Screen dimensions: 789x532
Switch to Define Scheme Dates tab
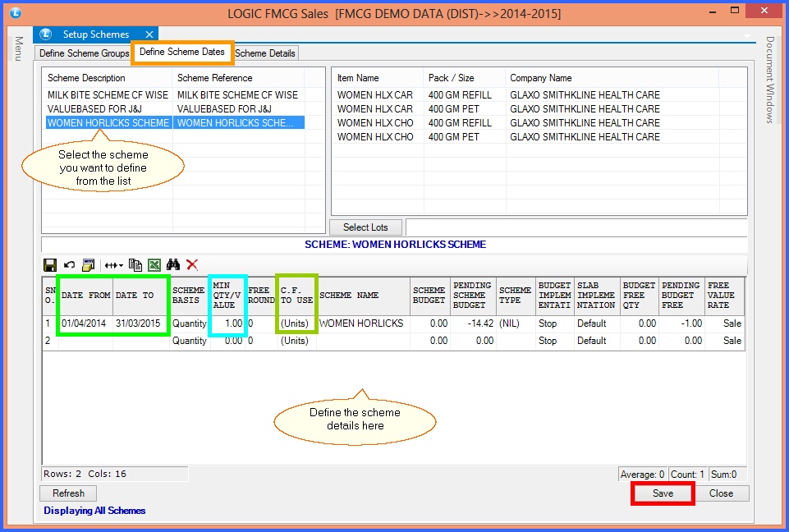click(182, 52)
